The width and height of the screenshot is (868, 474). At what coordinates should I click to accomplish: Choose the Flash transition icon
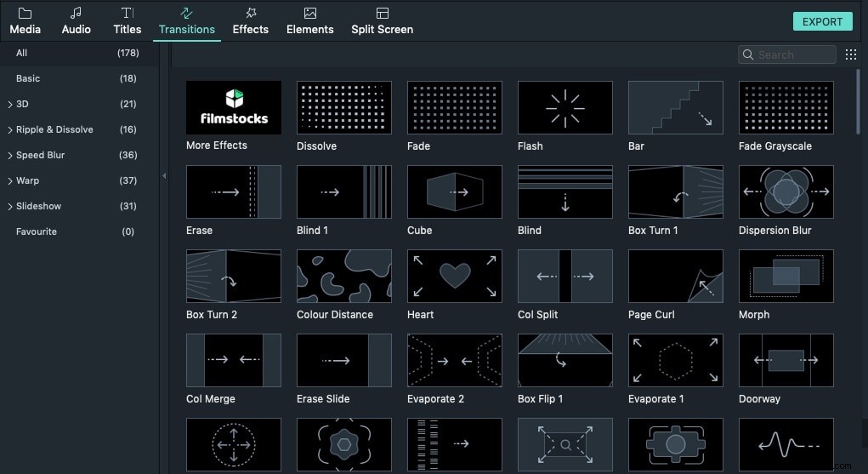pyautogui.click(x=565, y=107)
